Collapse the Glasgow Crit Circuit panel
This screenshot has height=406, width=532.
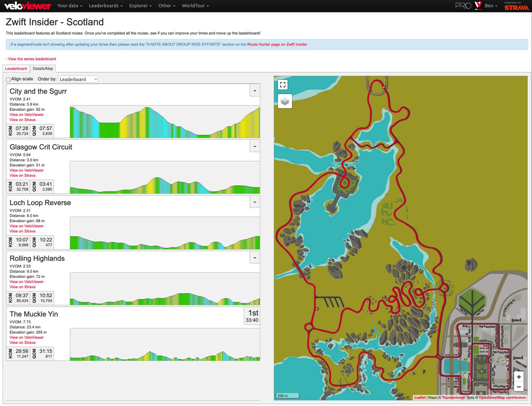point(254,146)
